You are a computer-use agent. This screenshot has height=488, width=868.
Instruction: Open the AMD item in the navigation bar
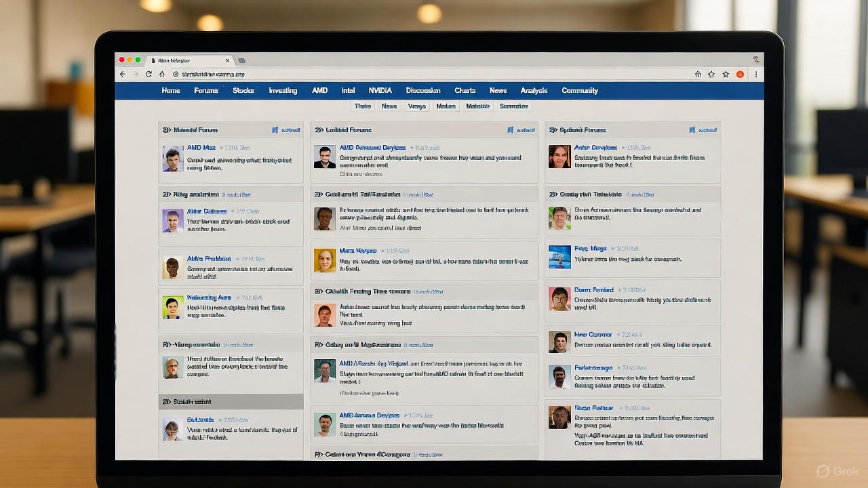(x=319, y=91)
